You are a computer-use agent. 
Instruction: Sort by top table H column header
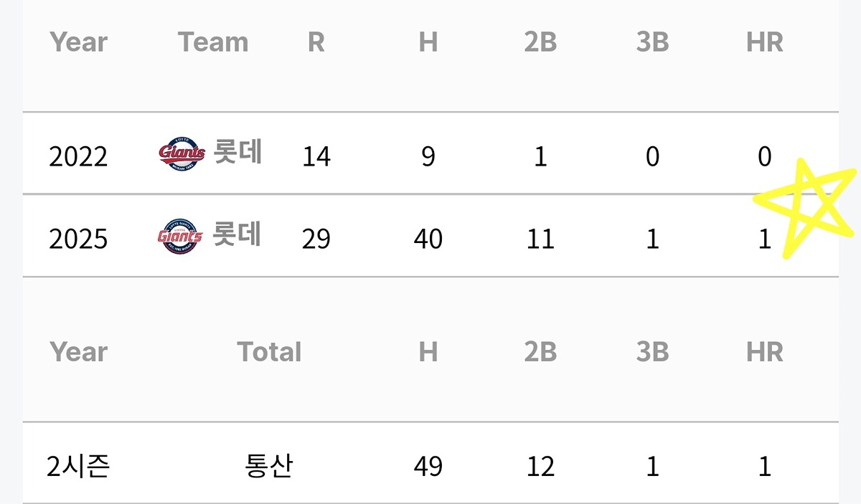coord(428,42)
